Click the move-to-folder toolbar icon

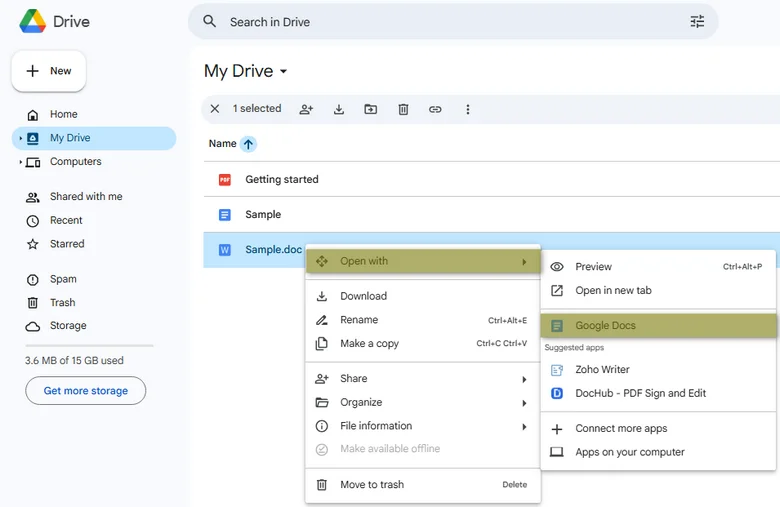point(371,109)
